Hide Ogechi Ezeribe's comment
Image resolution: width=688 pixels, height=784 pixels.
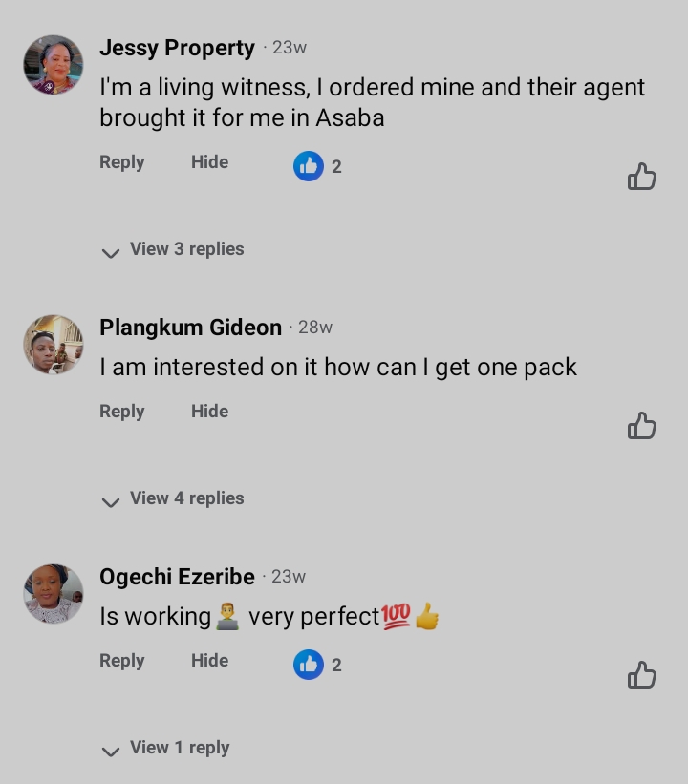coord(209,661)
